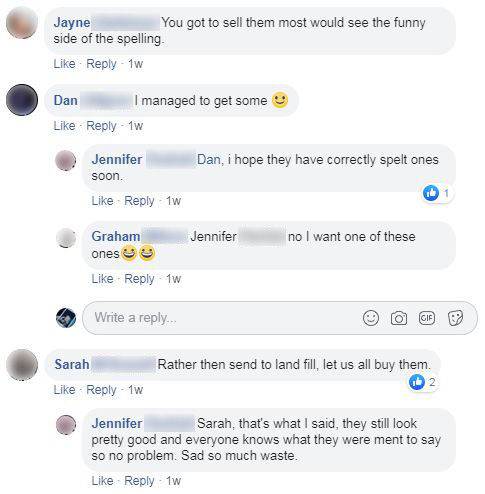Screen dimensions: 485x494
Task: View the like reaction on Jennifer's first reply
Action: click(438, 193)
